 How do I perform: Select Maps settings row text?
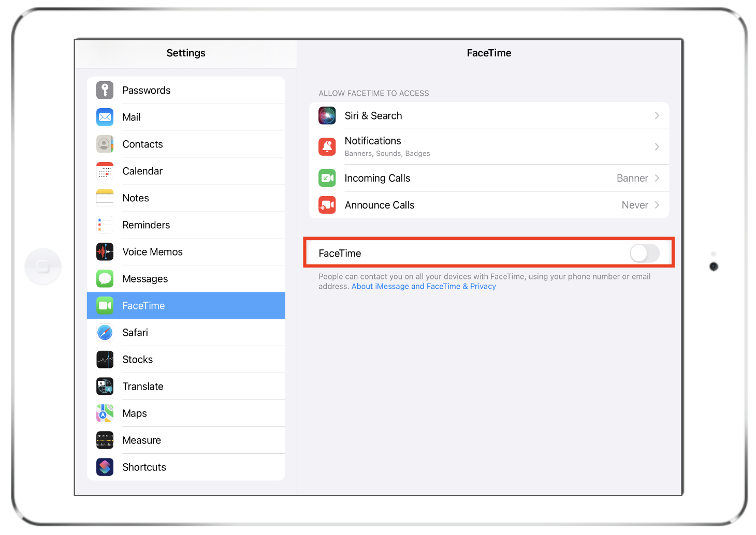tap(135, 413)
